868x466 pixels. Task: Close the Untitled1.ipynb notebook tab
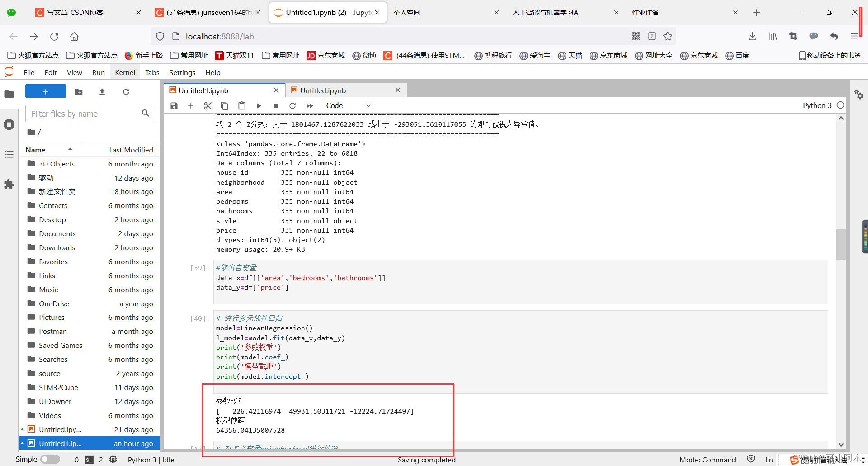pyautogui.click(x=276, y=90)
